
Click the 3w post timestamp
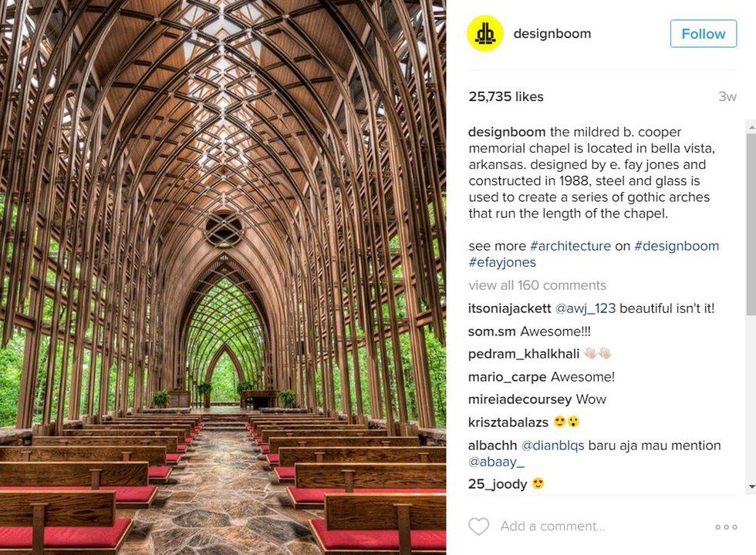(x=727, y=97)
